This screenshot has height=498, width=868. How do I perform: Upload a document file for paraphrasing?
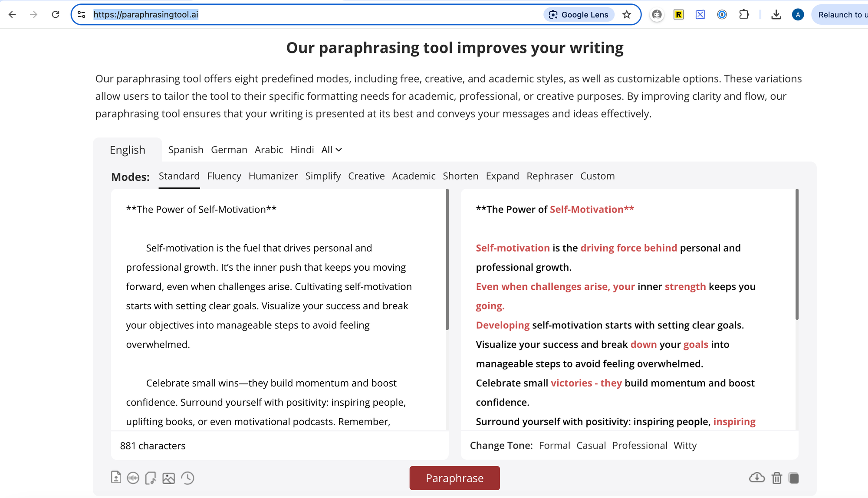[116, 478]
